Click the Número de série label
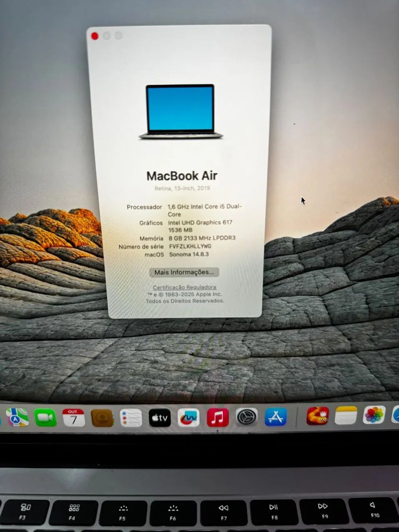 [x=141, y=246]
